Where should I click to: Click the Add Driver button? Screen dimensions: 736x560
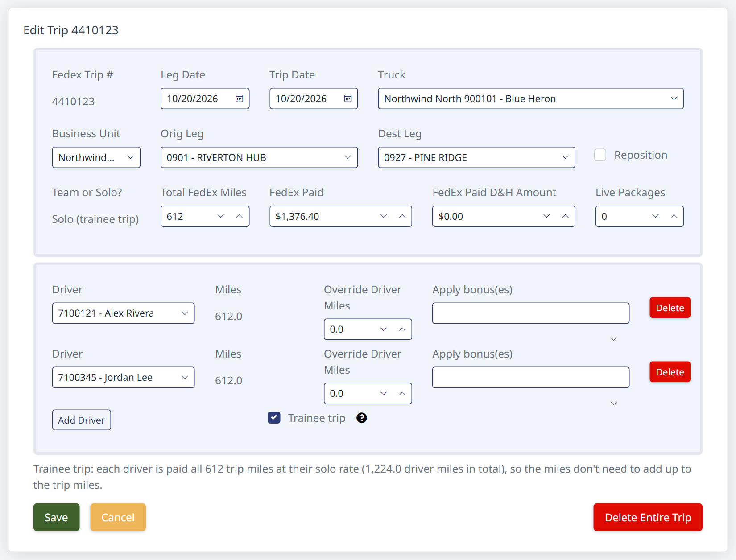coord(82,420)
